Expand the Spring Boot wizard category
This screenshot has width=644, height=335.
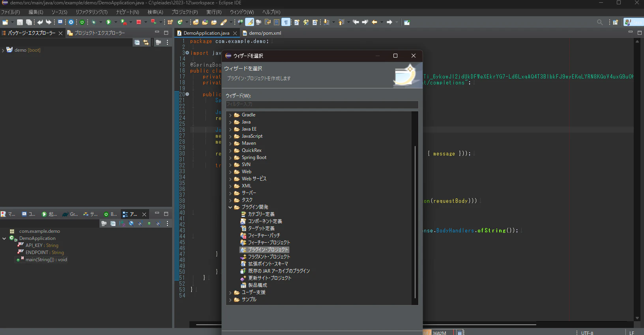[230, 158]
